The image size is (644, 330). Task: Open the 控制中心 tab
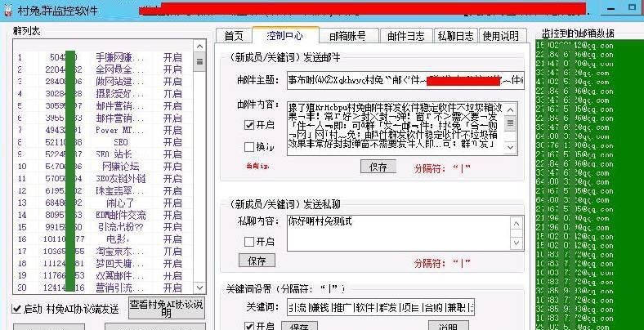285,35
